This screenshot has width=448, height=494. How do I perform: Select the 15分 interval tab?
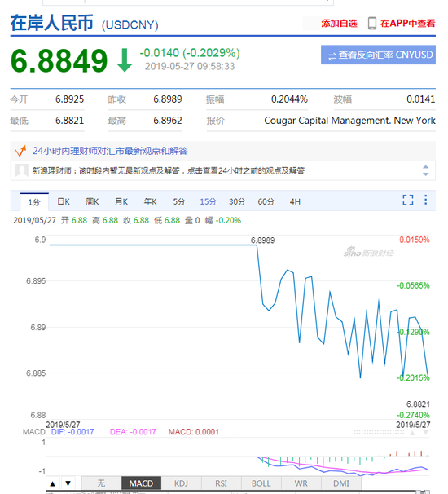208,201
